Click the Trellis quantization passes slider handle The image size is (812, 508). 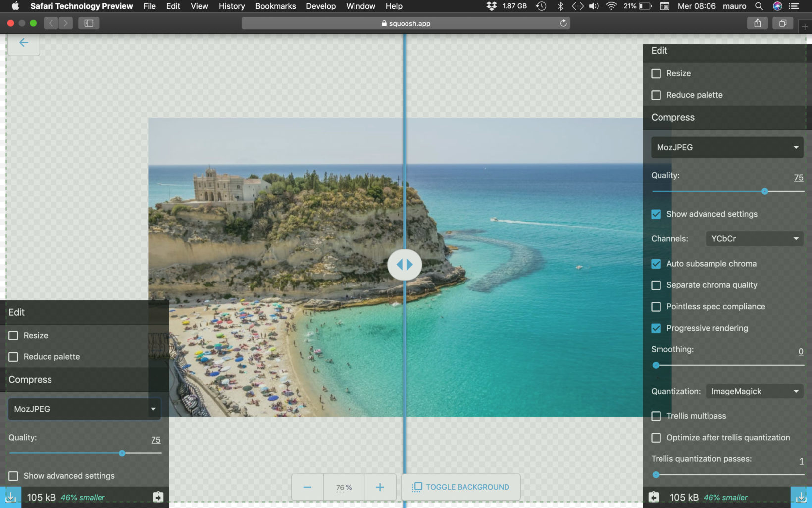pos(656,475)
